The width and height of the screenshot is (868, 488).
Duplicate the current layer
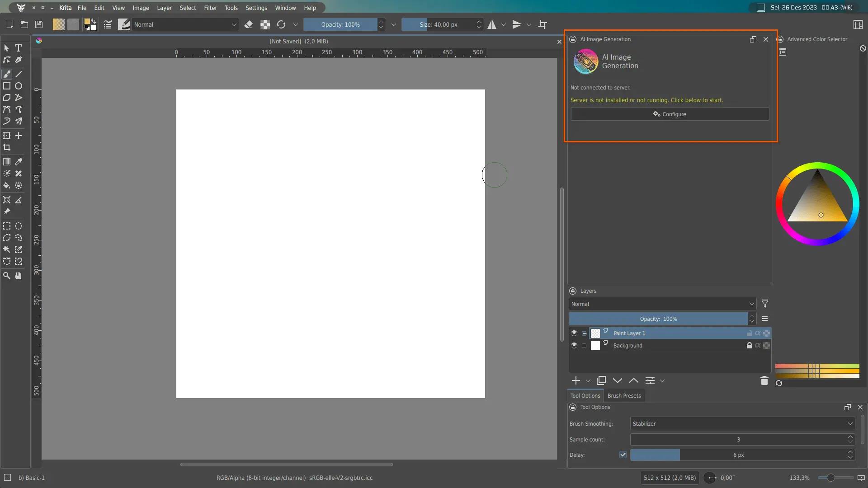601,380
